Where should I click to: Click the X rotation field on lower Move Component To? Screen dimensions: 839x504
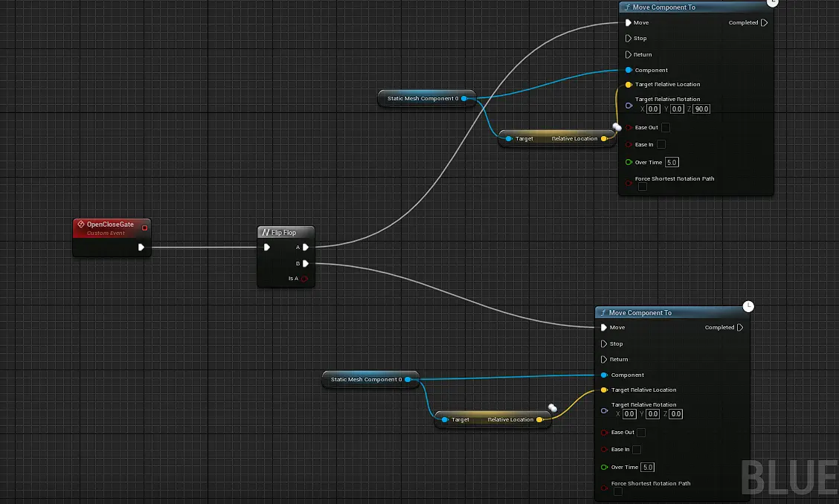click(629, 414)
